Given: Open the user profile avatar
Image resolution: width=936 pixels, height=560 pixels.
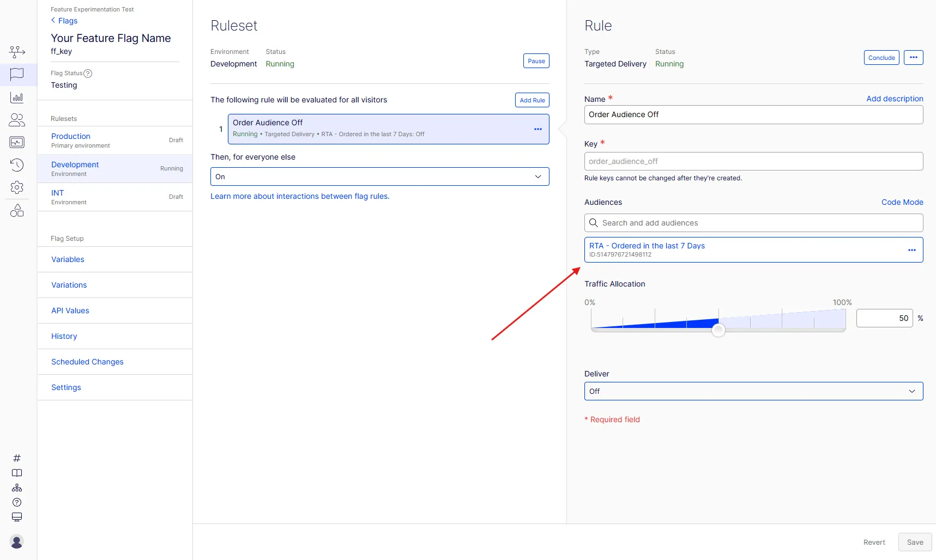Looking at the screenshot, I should point(17,541).
